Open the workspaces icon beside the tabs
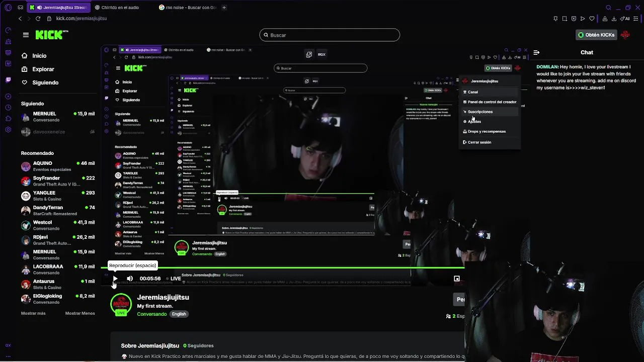 (x=20, y=8)
